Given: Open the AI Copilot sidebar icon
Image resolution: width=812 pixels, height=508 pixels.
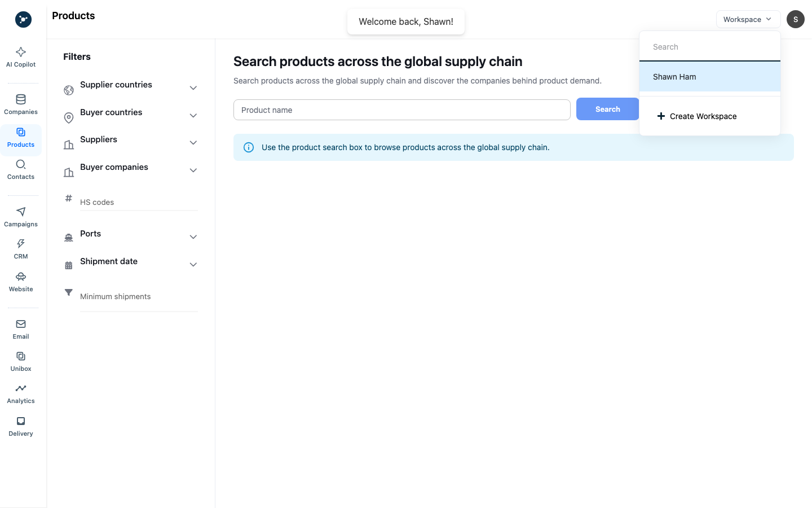Looking at the screenshot, I should click(21, 57).
